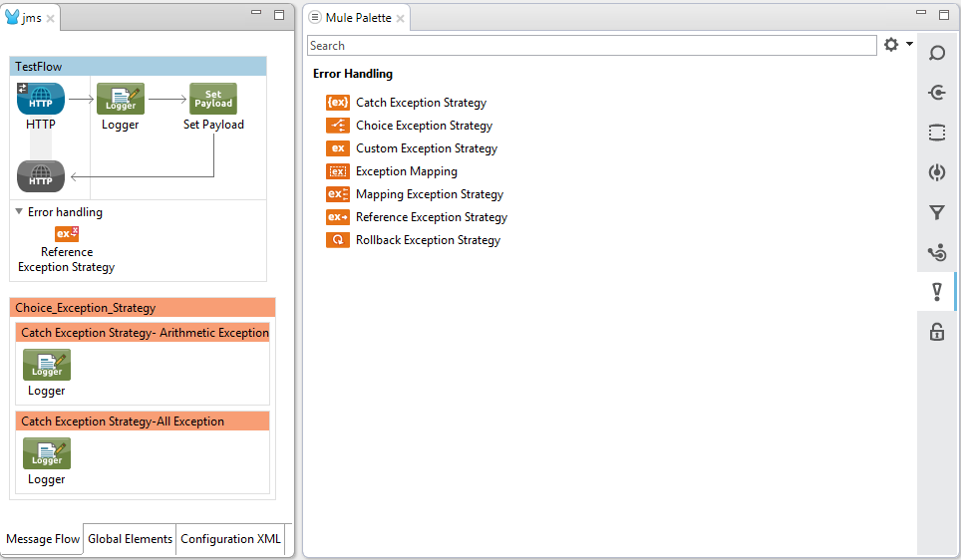This screenshot has height=560, width=961.
Task: Pick Choice Exception Strategy icon in the palette
Action: 338,126
